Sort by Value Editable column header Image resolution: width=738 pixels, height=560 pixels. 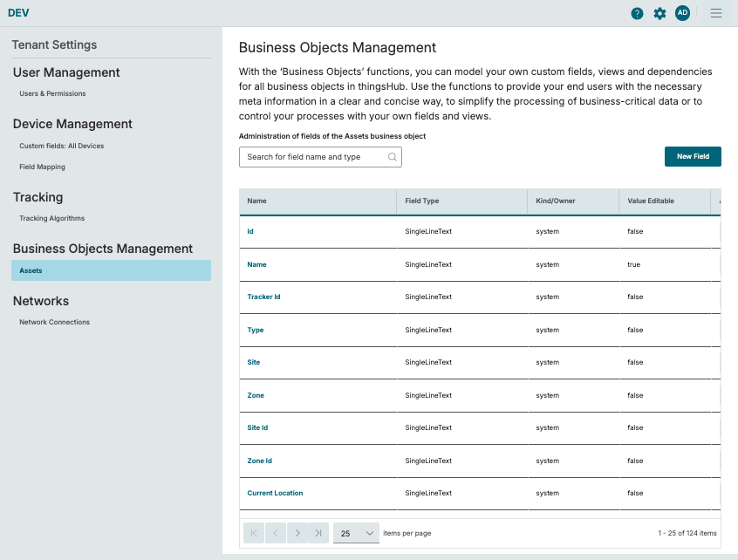651,201
